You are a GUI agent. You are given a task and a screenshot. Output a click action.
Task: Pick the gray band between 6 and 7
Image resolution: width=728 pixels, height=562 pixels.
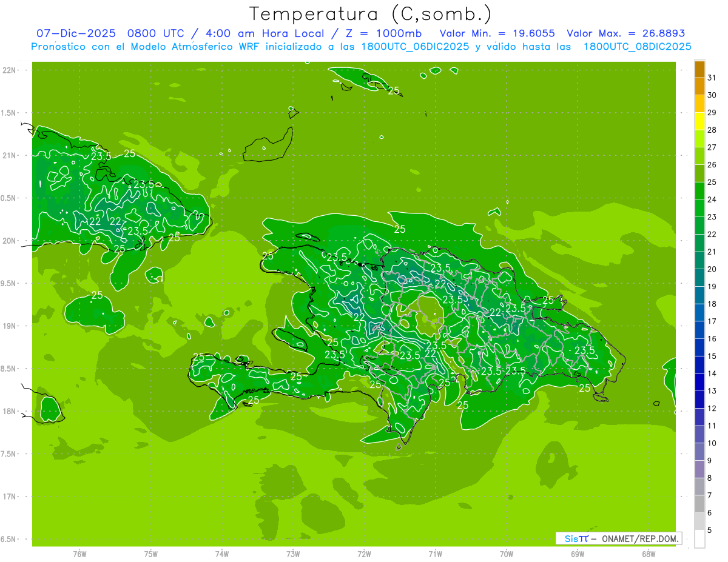[x=699, y=504]
